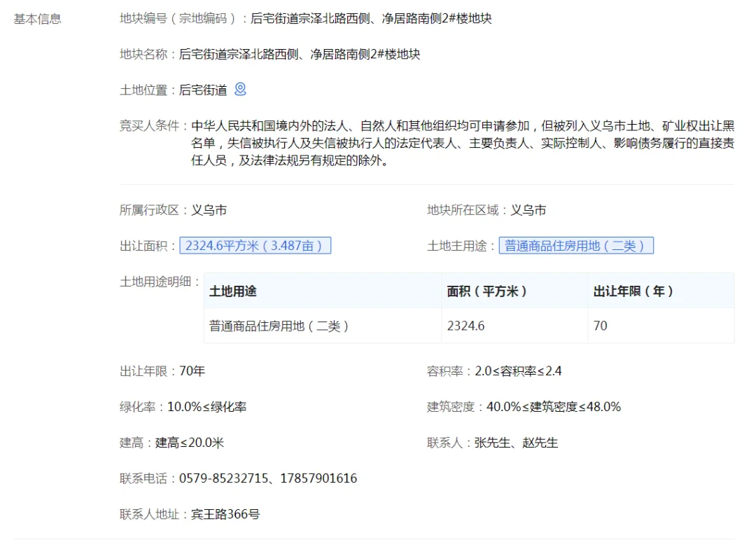
Task: Click the 地块名称 value text
Action: click(300, 54)
